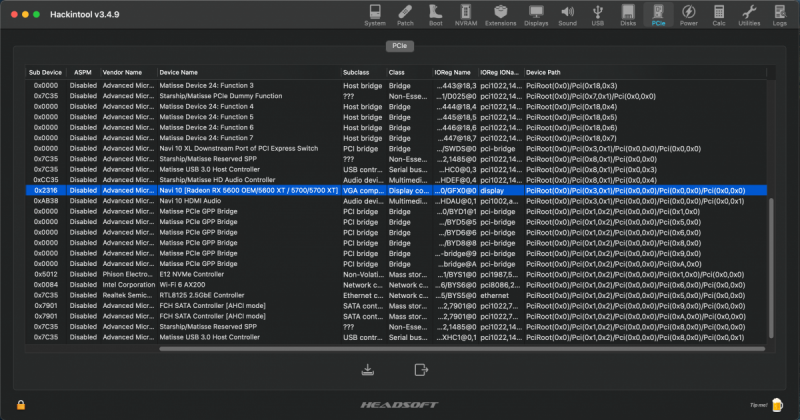Click the lock icon at bottom left

pyautogui.click(x=21, y=404)
